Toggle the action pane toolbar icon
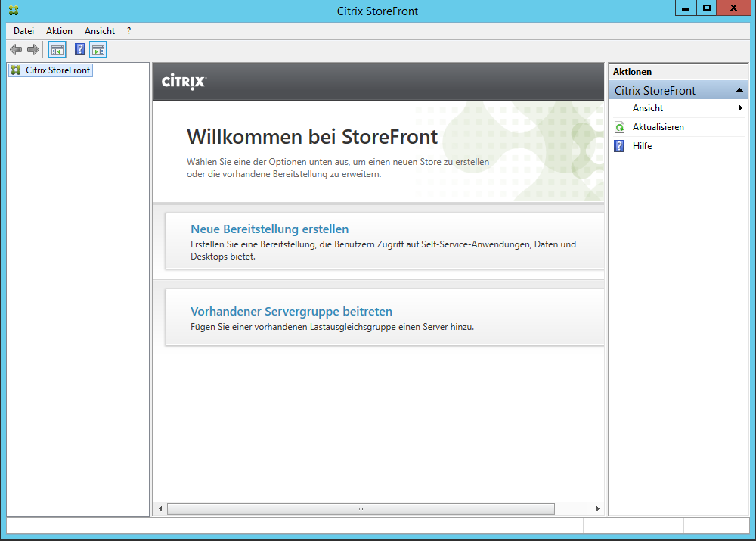 tap(98, 50)
